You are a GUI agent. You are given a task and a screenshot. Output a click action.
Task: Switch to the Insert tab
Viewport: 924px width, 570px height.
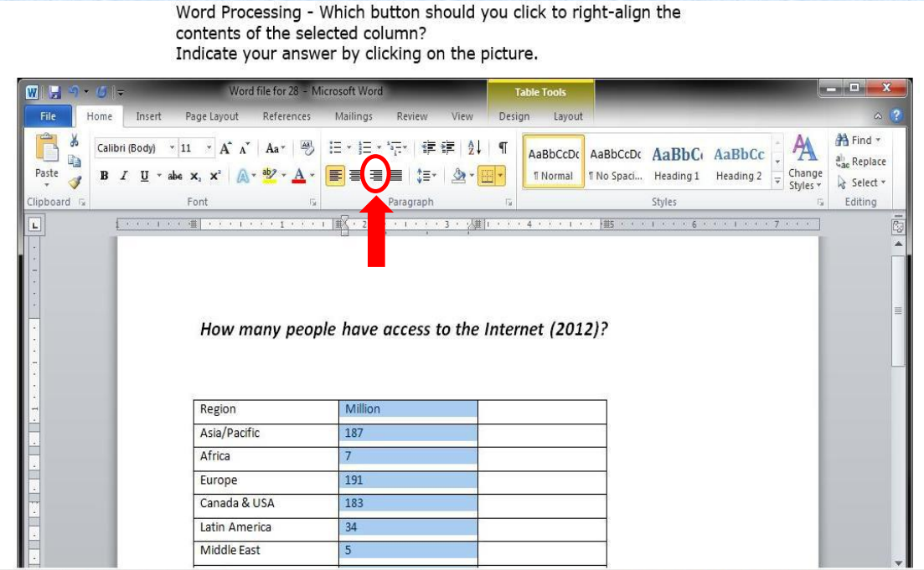click(x=148, y=116)
